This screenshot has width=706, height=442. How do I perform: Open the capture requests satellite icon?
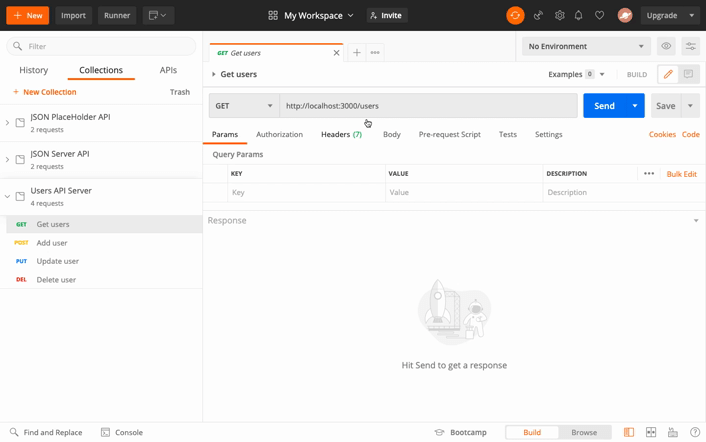click(x=538, y=15)
